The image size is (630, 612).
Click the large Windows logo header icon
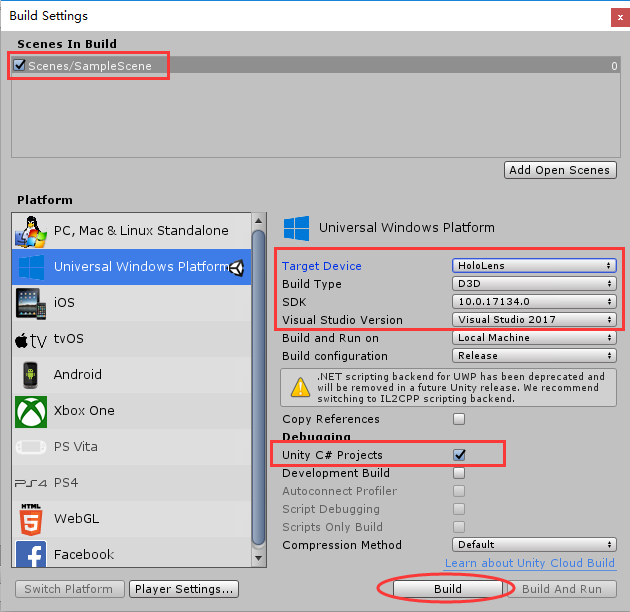pyautogui.click(x=297, y=228)
